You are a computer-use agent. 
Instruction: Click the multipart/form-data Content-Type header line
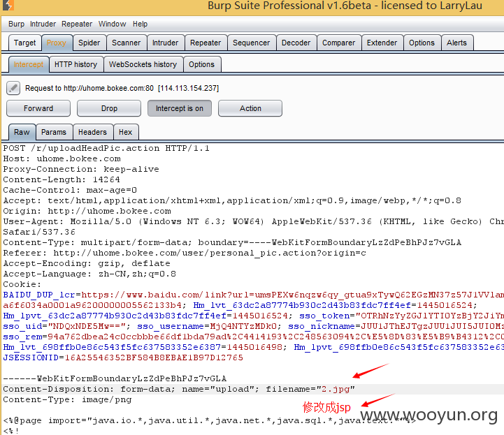[x=232, y=242]
